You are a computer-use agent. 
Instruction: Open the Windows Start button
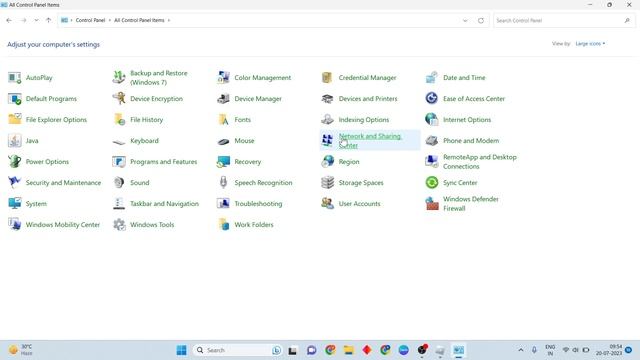point(182,350)
